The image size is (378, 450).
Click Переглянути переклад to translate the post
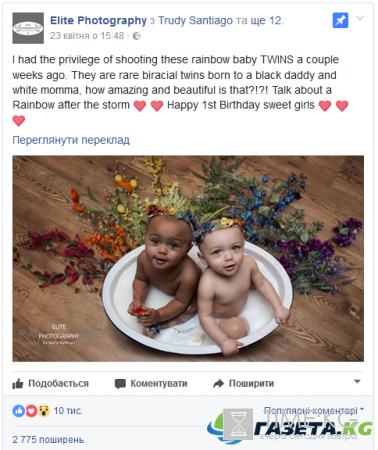pyautogui.click(x=71, y=140)
